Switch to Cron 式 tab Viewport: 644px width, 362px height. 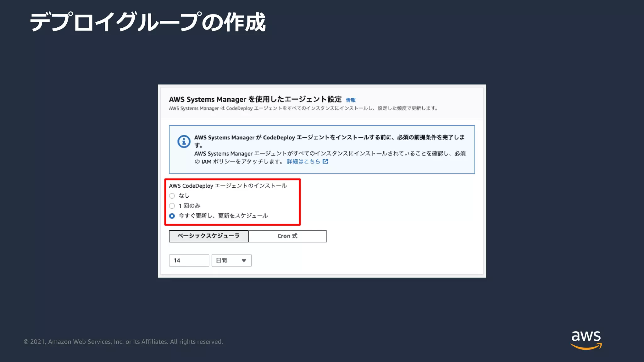pos(287,236)
